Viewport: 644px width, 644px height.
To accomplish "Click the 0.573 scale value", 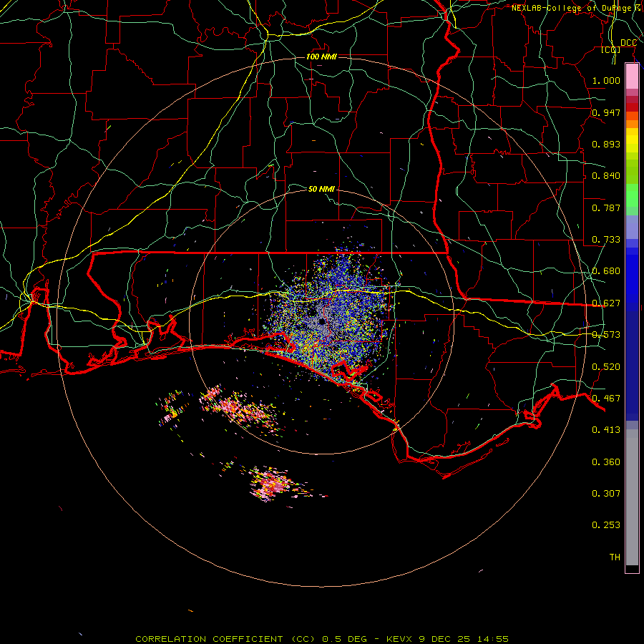I will pyautogui.click(x=606, y=335).
